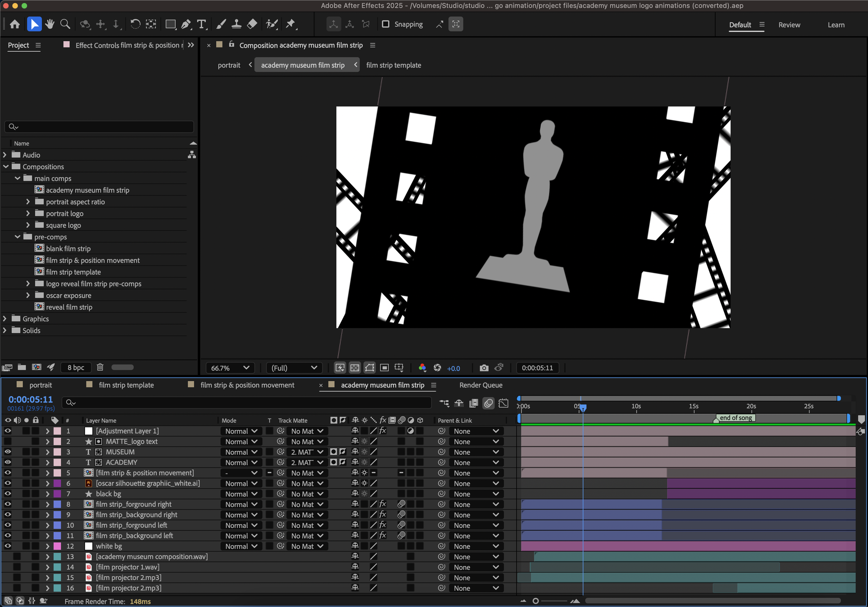
Task: Go to portrait in composition flow breadcrumb
Action: [229, 65]
